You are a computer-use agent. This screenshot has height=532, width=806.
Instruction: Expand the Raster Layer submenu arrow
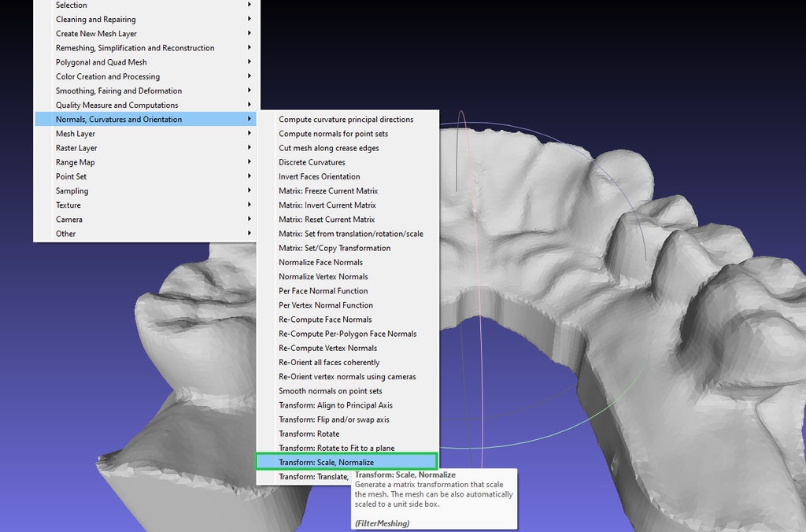tap(249, 147)
